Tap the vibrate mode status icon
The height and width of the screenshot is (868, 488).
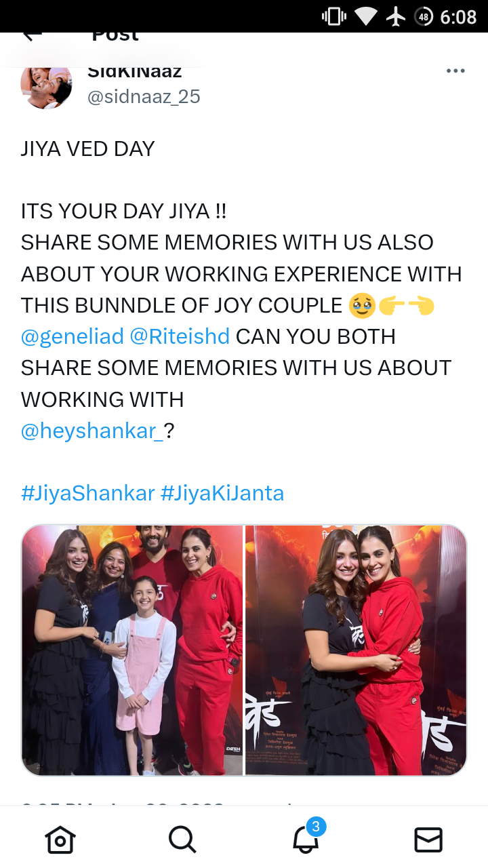[333, 16]
